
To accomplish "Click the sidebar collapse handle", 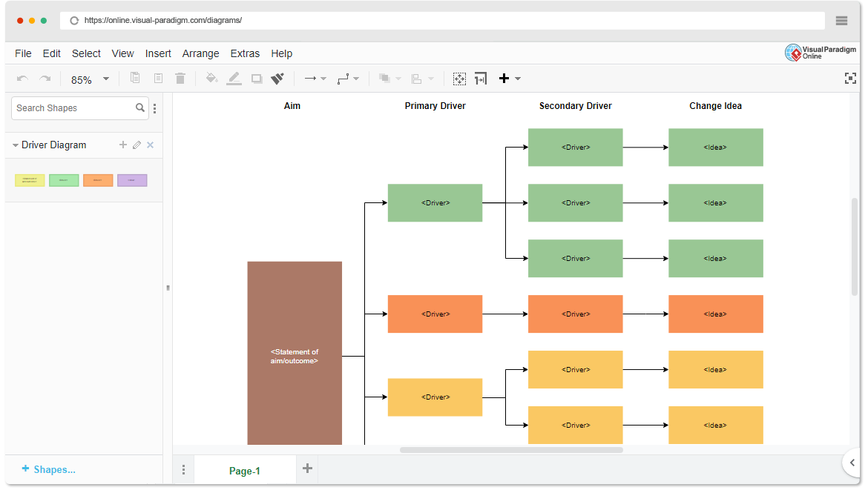I will 168,288.
